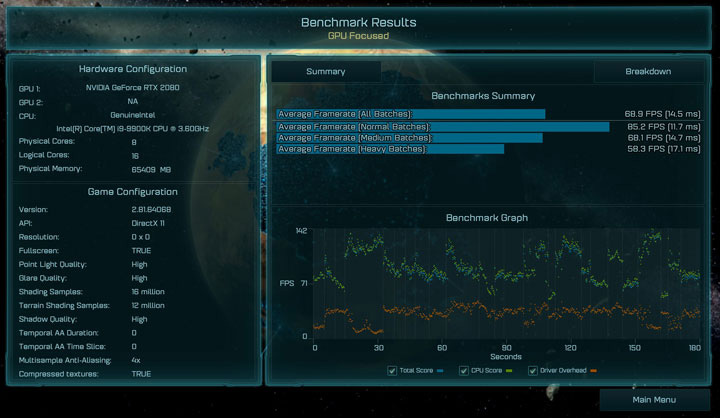
Task: Click the Version 2.81.64068 value
Action: (x=151, y=209)
